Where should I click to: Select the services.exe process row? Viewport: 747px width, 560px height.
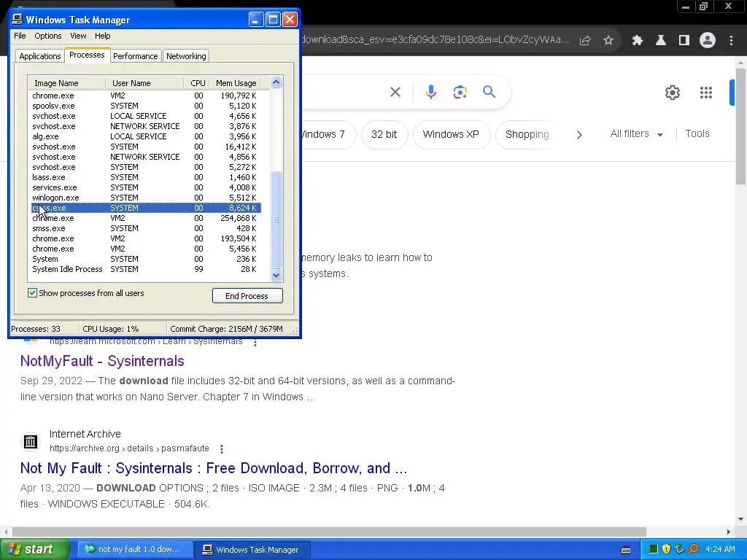click(x=145, y=187)
